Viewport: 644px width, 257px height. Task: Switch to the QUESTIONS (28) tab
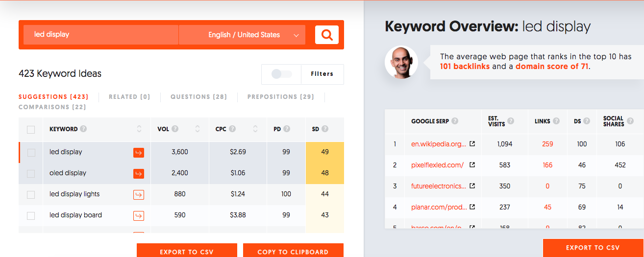(198, 97)
